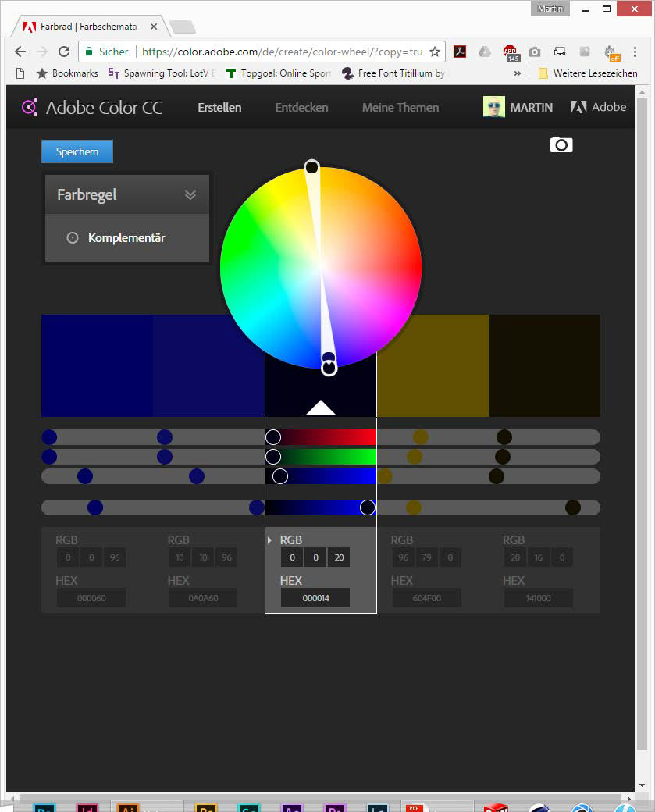Click the brightness slider handle of base color
Screen dimensions: 655x812
(x=368, y=507)
